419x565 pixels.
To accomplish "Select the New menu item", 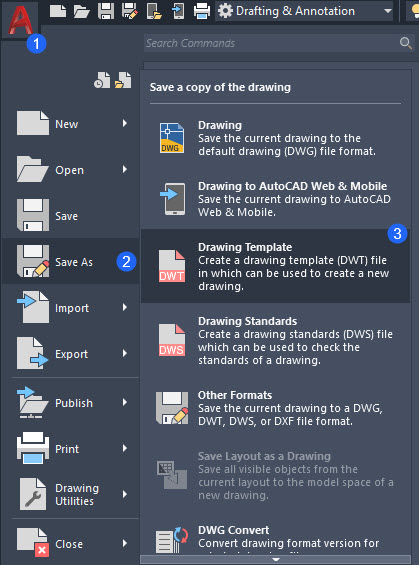I will click(70, 124).
